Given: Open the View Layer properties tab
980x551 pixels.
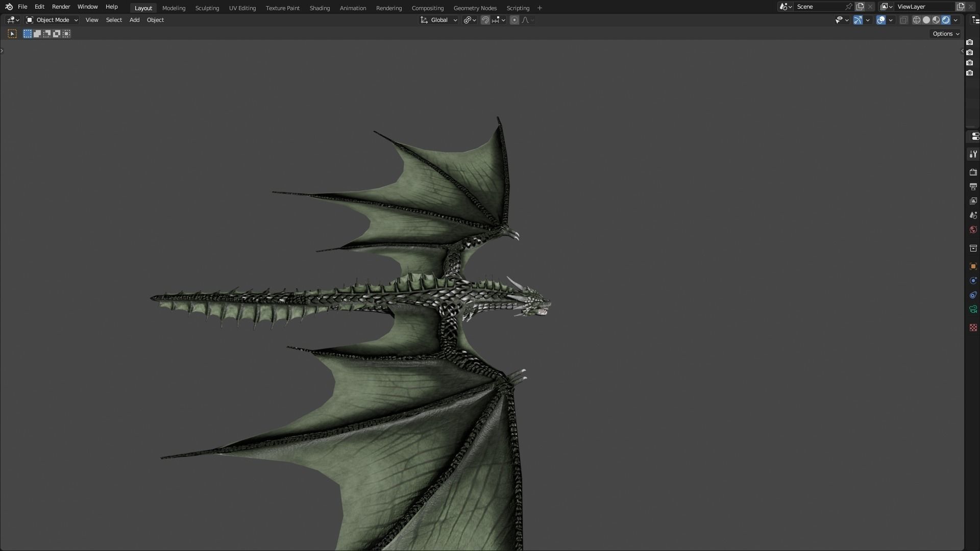Looking at the screenshot, I should point(973,201).
